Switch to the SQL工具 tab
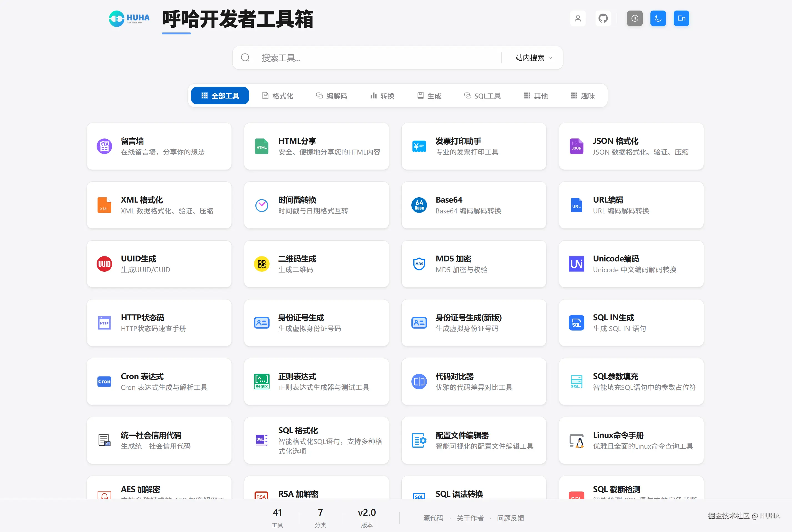 (x=482, y=96)
